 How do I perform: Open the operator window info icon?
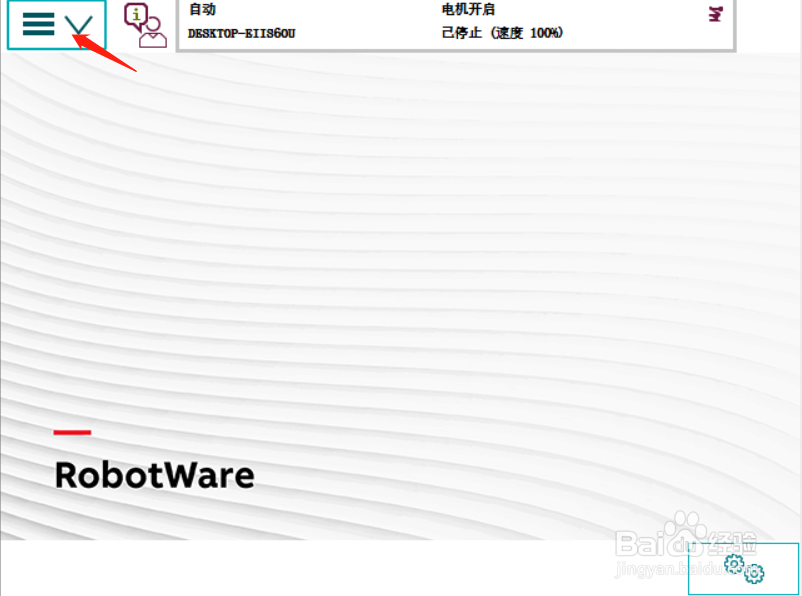(x=145, y=25)
